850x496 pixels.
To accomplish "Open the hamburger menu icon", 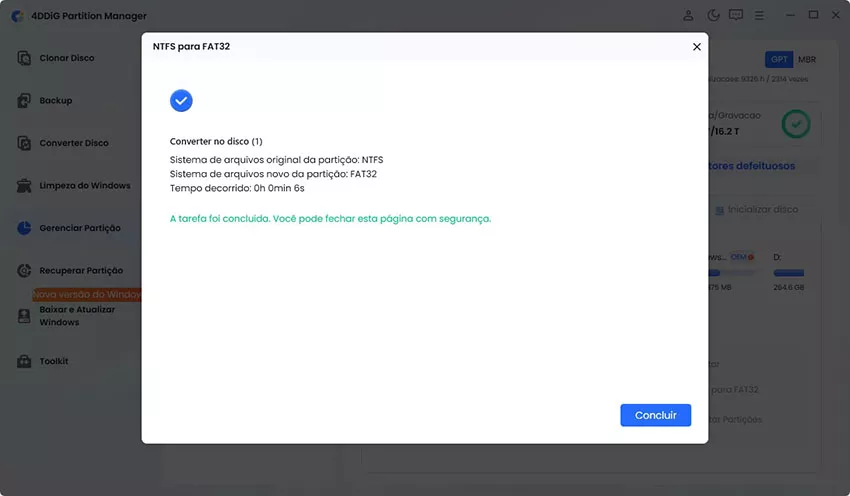I will click(x=759, y=16).
